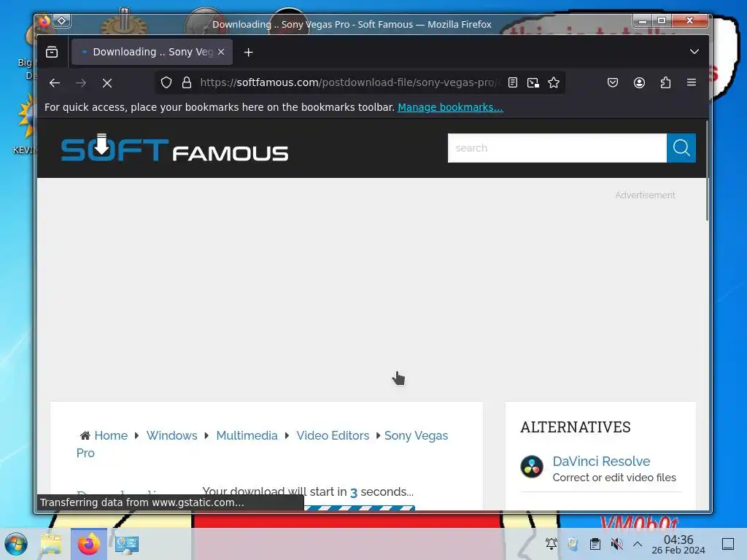Unmute via the muted speaker tray icon
This screenshot has height=560, width=747.
pos(616,544)
